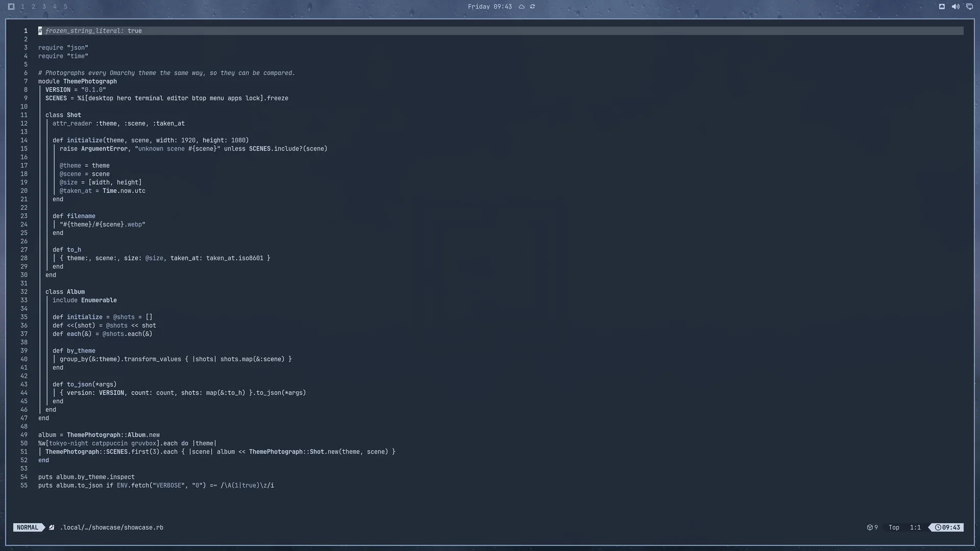The height and width of the screenshot is (551, 980).
Task: Place cursor on the def to_json line
Action: click(x=84, y=384)
